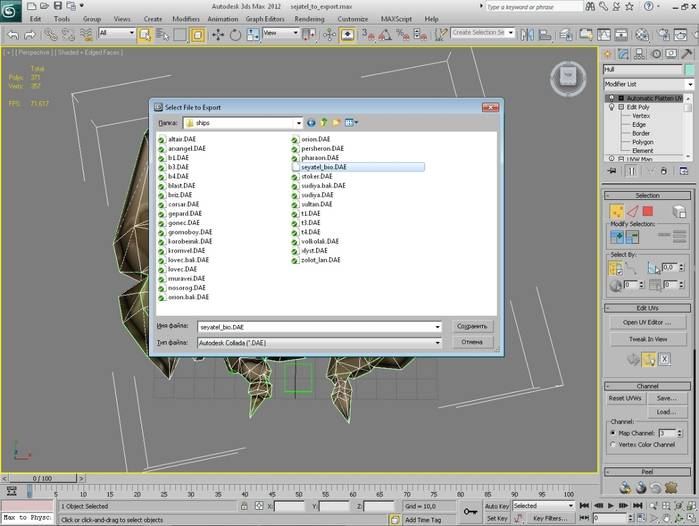The height and width of the screenshot is (526, 699).
Task: Select the Map Channel radio button
Action: [613, 432]
